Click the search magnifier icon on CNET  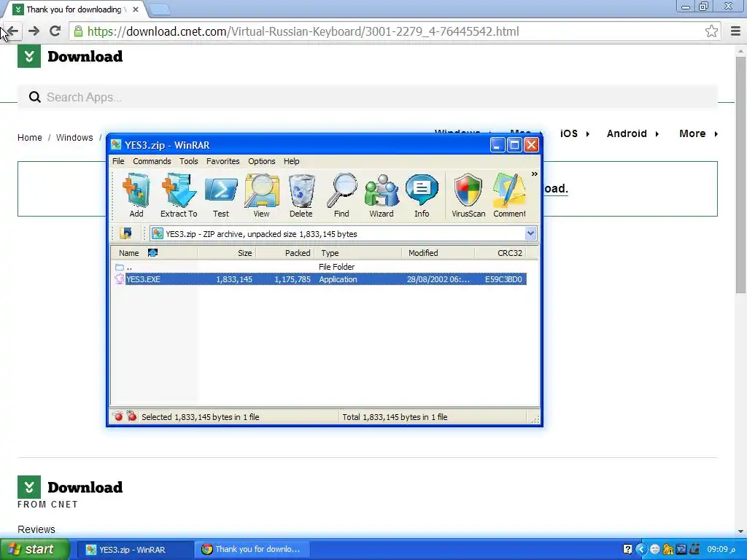(35, 97)
